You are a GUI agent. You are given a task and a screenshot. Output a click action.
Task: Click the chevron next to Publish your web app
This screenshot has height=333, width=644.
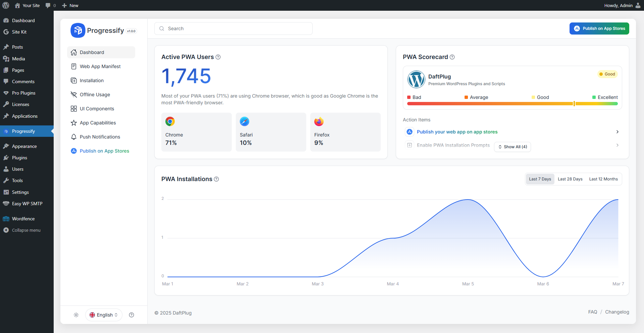click(x=618, y=132)
